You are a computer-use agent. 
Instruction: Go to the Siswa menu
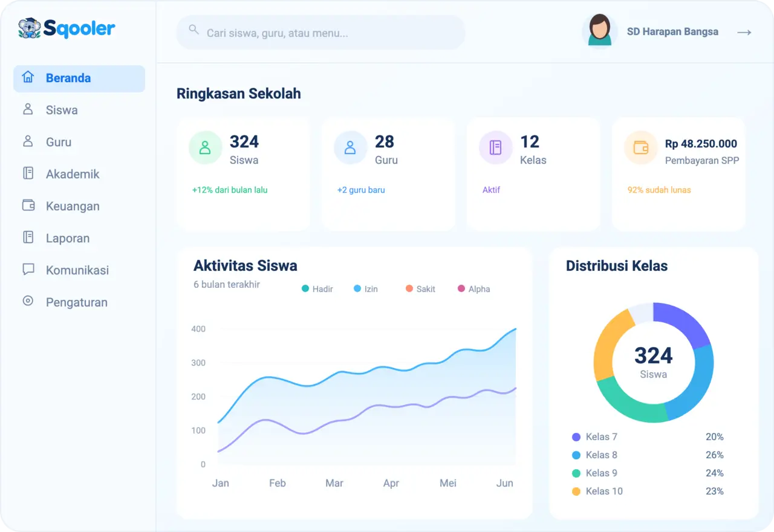click(79, 110)
